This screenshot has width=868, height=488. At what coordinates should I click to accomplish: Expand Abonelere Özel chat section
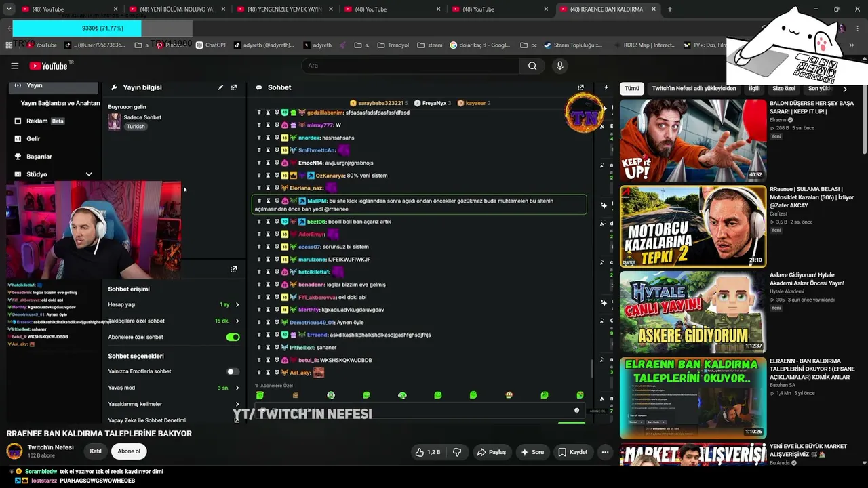point(275,385)
